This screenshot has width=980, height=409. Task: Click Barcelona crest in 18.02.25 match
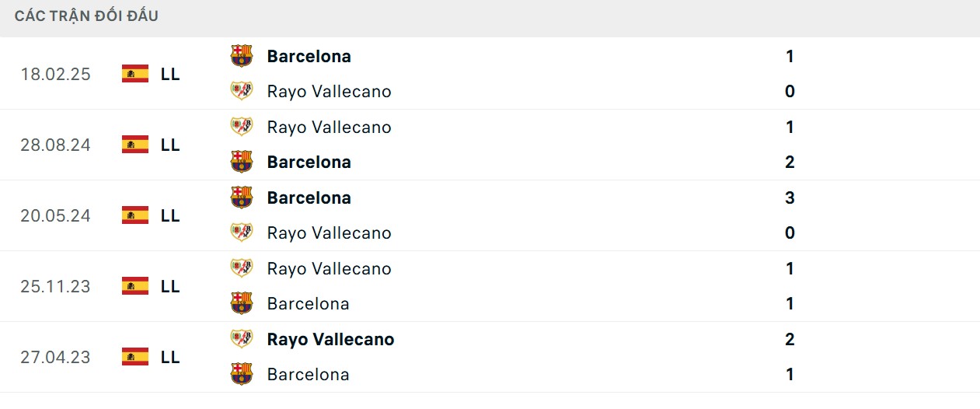pyautogui.click(x=242, y=56)
